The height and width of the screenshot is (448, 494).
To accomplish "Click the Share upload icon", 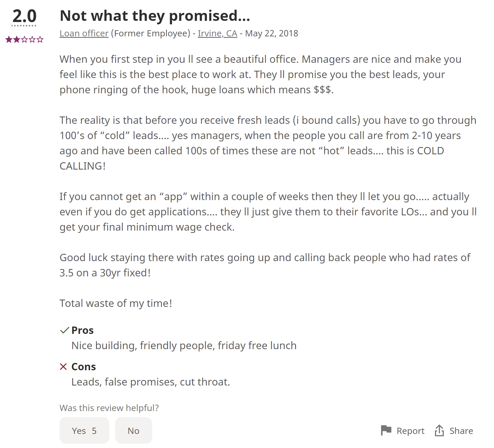I will coord(439,430).
